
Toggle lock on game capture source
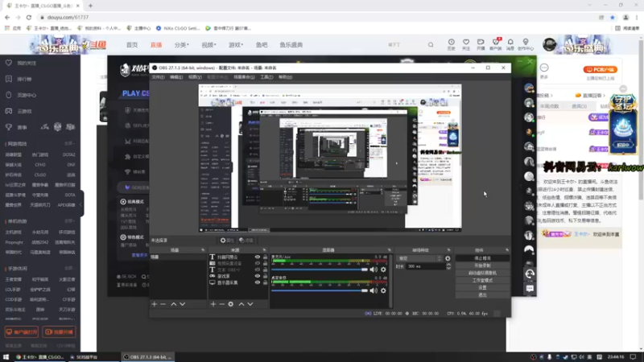coord(265,276)
